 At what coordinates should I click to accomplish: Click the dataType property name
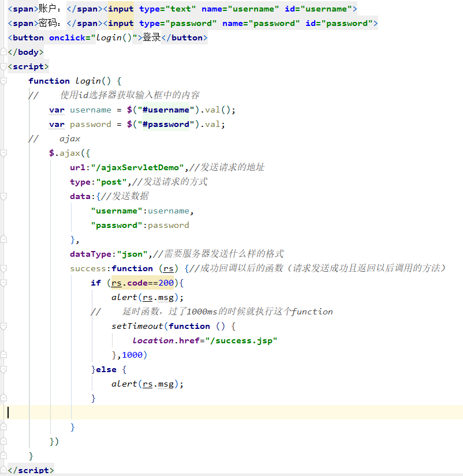[x=91, y=254]
